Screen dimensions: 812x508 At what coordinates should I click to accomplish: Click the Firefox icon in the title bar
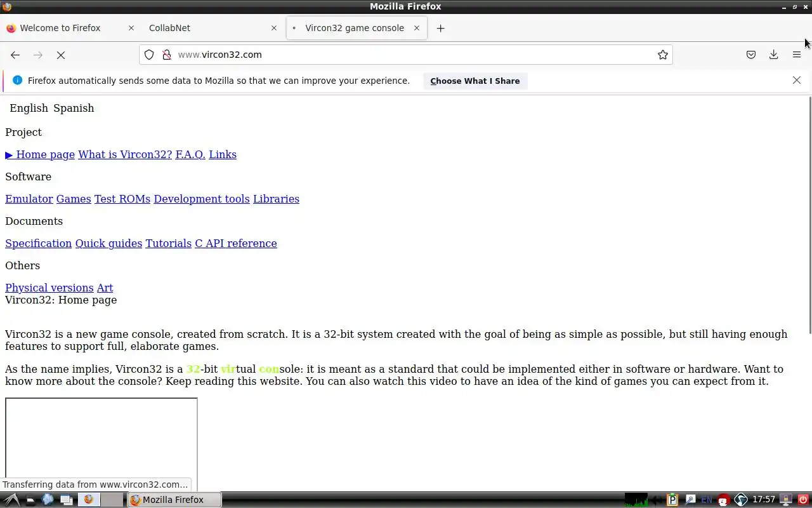(x=7, y=6)
